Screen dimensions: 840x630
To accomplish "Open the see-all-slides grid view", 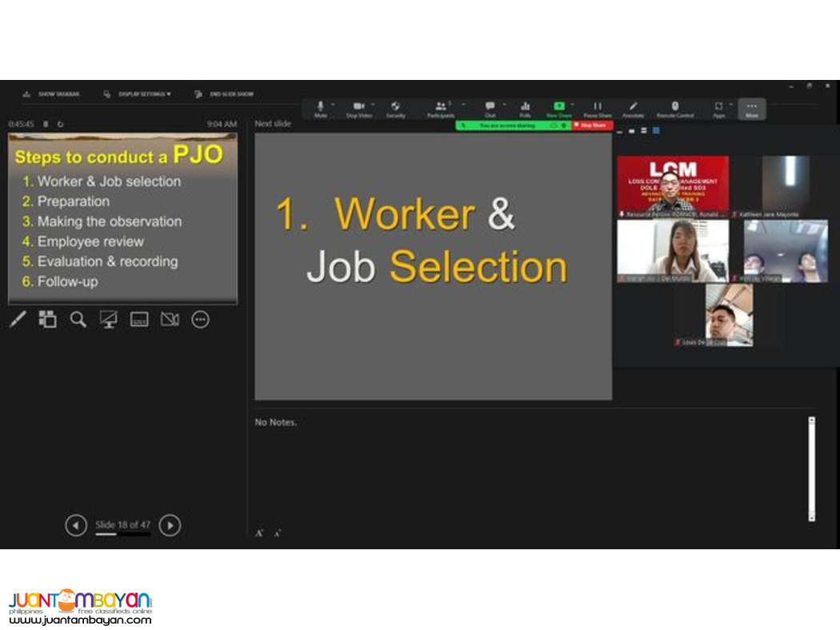I will click(x=47, y=319).
